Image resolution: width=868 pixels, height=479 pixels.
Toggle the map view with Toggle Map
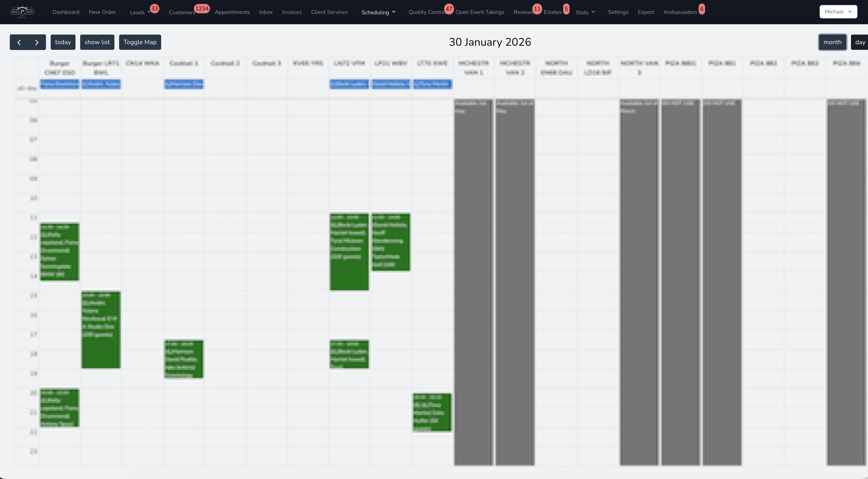[140, 42]
